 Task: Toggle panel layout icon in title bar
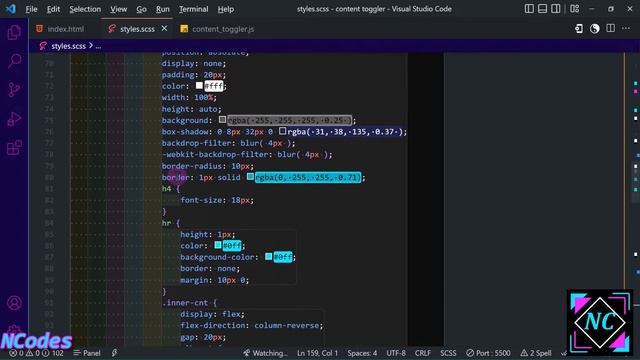point(542,9)
